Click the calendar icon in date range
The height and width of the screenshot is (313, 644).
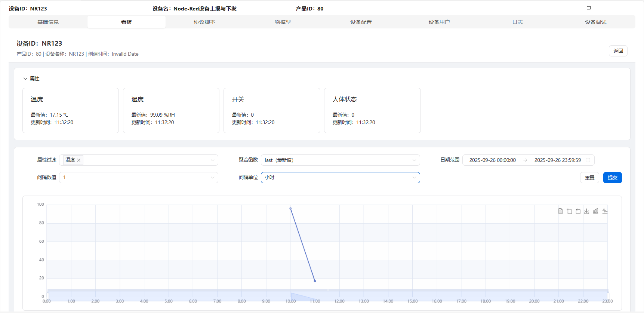pyautogui.click(x=588, y=160)
